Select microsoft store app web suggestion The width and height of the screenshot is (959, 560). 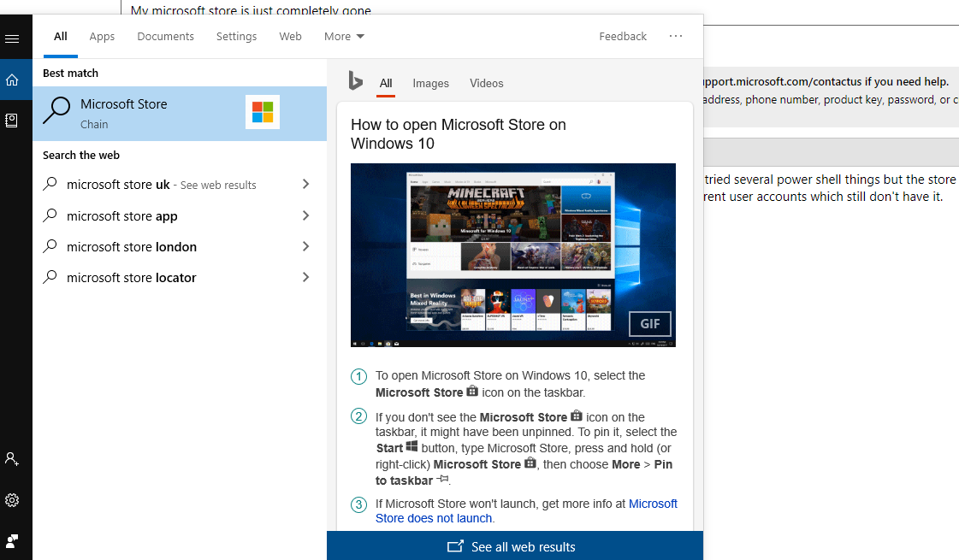coord(180,215)
